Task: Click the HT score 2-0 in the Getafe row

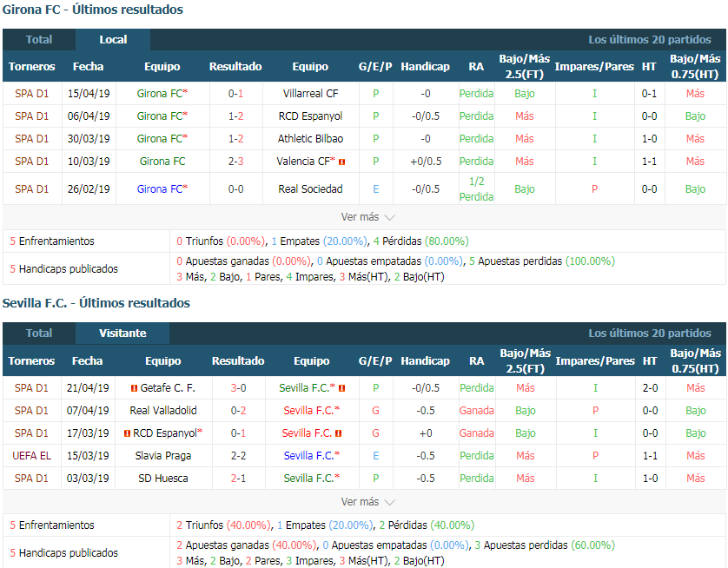Action: tap(650, 388)
